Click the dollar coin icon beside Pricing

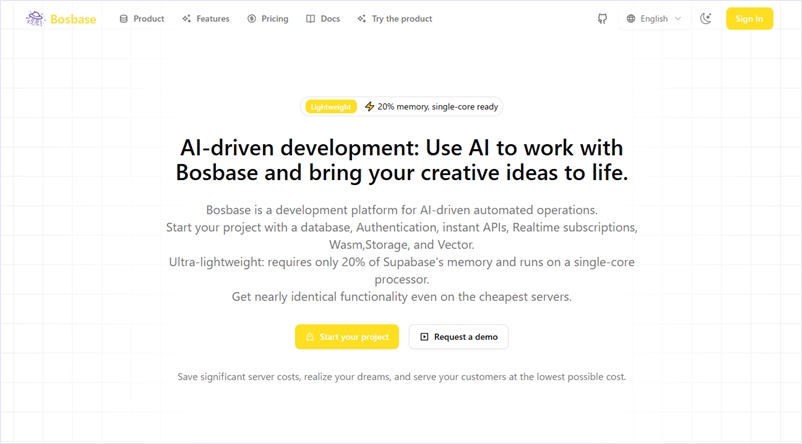[x=252, y=19]
